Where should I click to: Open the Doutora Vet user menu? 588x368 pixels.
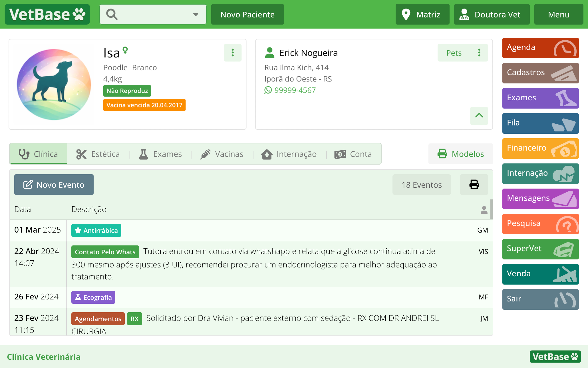[492, 14]
